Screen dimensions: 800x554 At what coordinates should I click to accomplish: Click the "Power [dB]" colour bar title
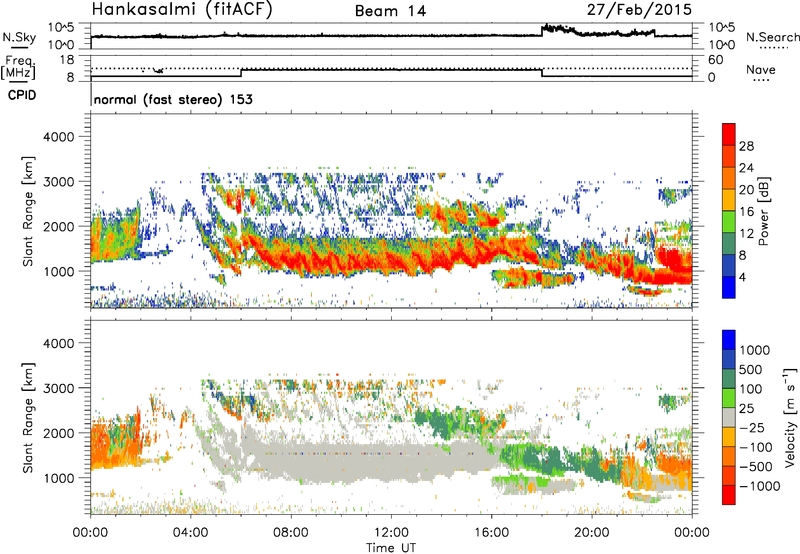click(763, 211)
